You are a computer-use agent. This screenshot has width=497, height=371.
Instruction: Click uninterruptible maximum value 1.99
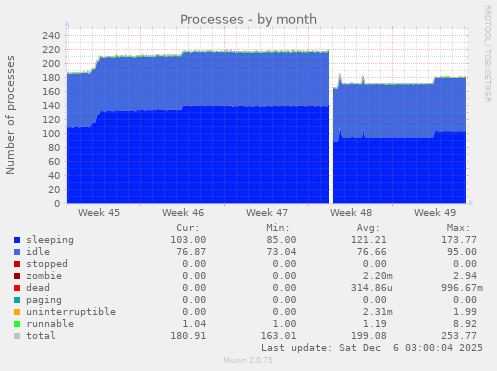(x=465, y=312)
